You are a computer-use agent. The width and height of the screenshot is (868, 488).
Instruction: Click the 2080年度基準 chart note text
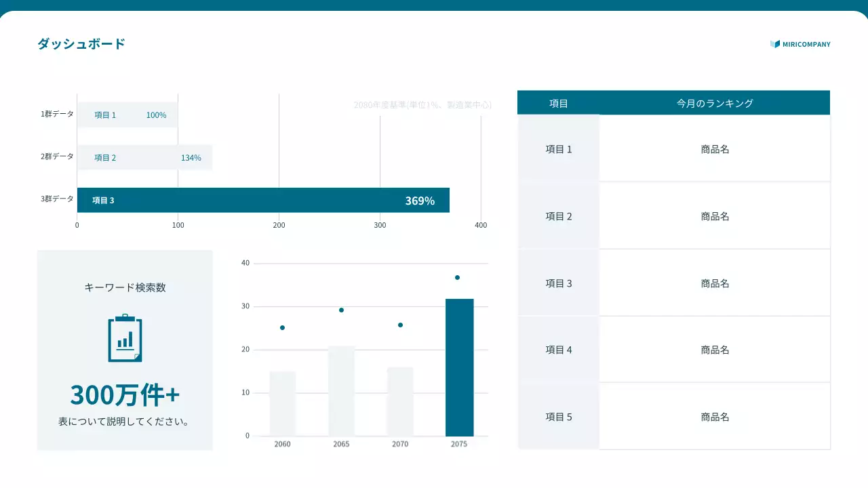[x=422, y=105]
